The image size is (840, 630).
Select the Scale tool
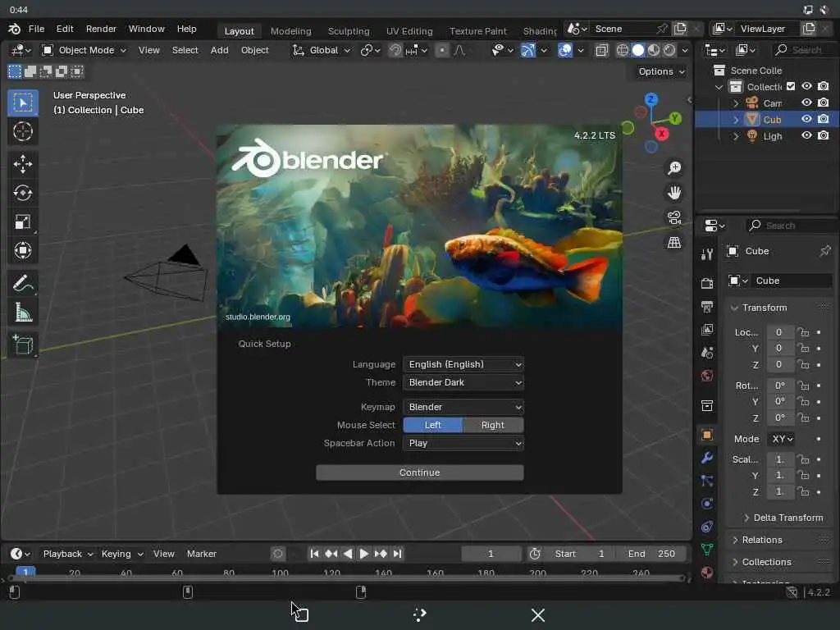pyautogui.click(x=22, y=221)
